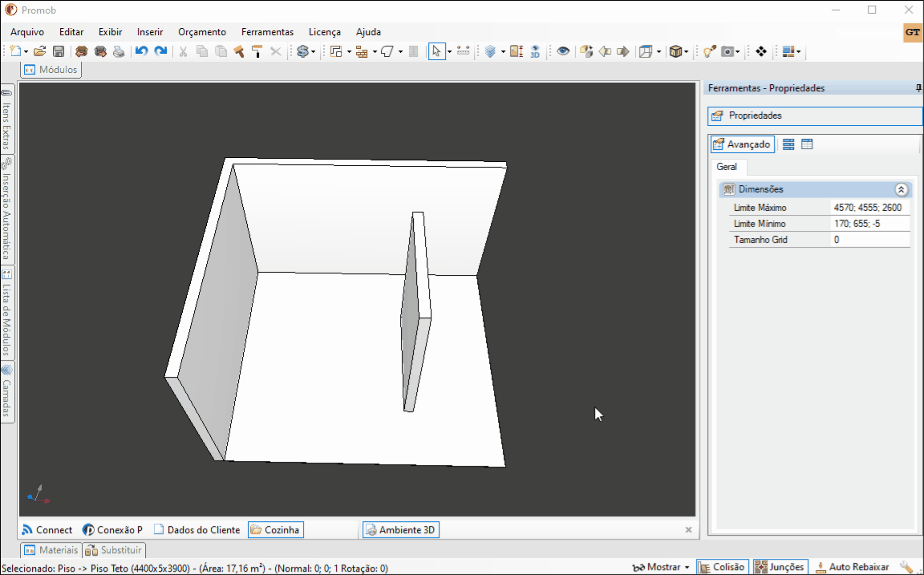Open the Inserir menu
This screenshot has height=575, width=924.
tap(150, 32)
